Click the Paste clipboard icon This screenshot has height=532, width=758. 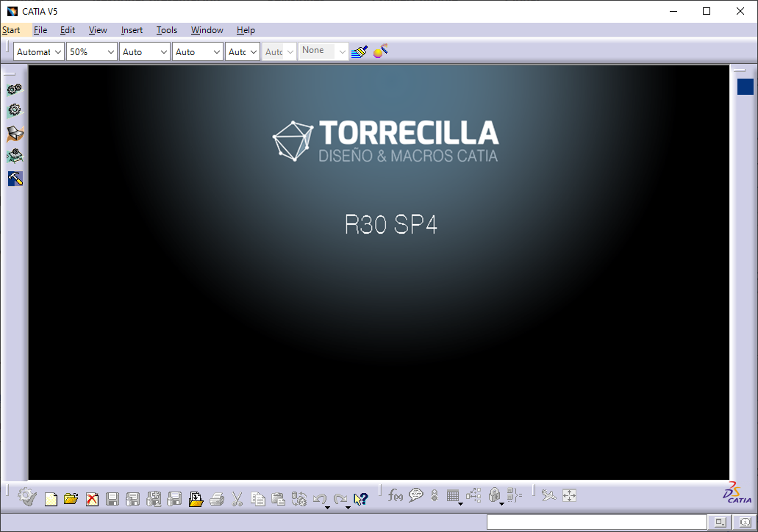tap(279, 499)
